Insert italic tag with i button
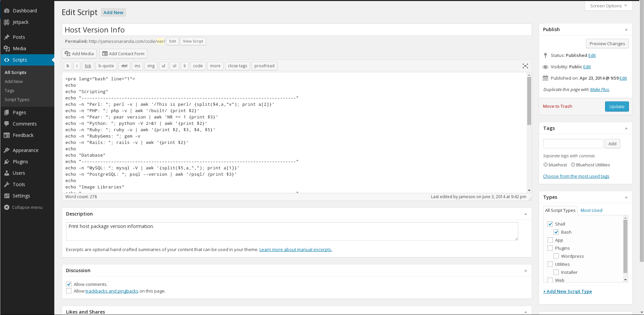 coord(77,66)
